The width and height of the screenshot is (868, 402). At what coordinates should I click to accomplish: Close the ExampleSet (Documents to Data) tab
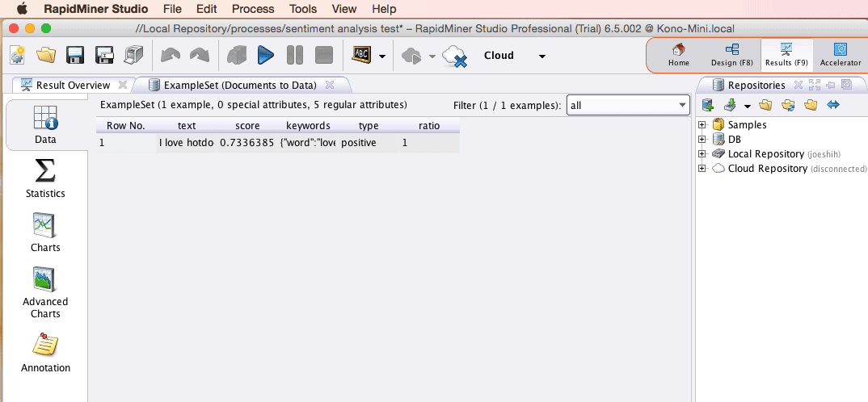tap(330, 85)
